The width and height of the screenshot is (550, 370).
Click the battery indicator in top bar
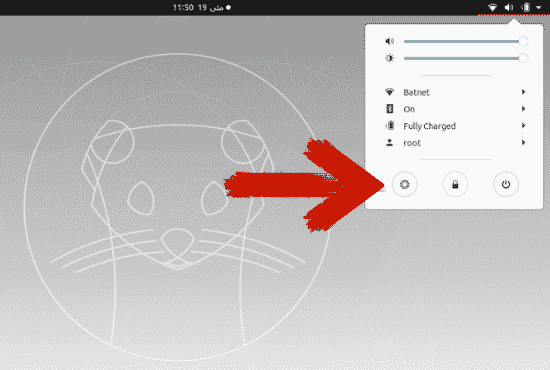coord(525,7)
